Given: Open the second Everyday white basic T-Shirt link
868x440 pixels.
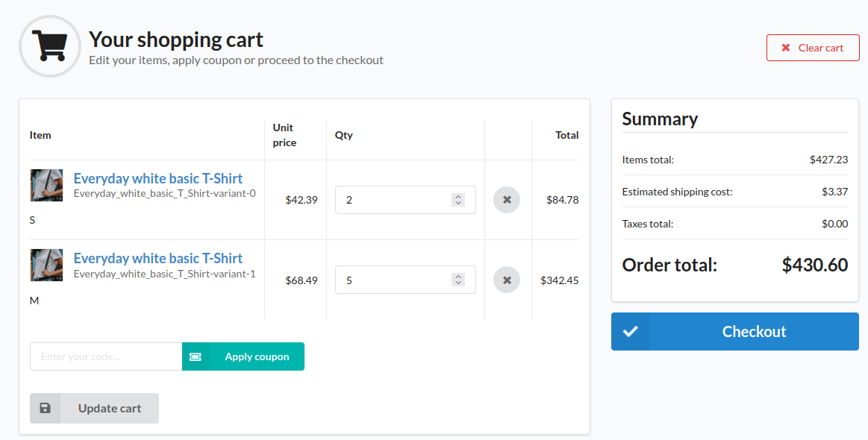Looking at the screenshot, I should [x=157, y=258].
